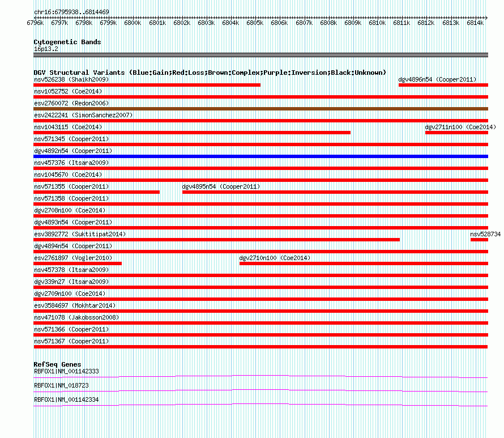Open esv2760072 (Redon2006) label

(71, 103)
